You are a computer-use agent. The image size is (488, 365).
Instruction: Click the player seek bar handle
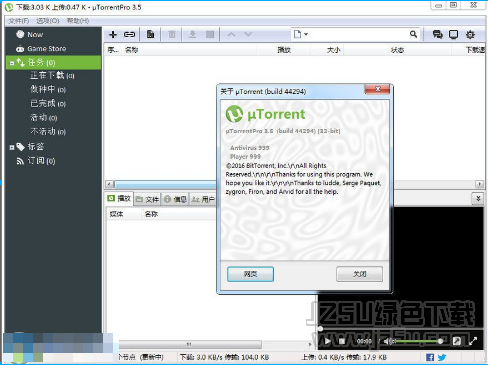[x=320, y=329]
